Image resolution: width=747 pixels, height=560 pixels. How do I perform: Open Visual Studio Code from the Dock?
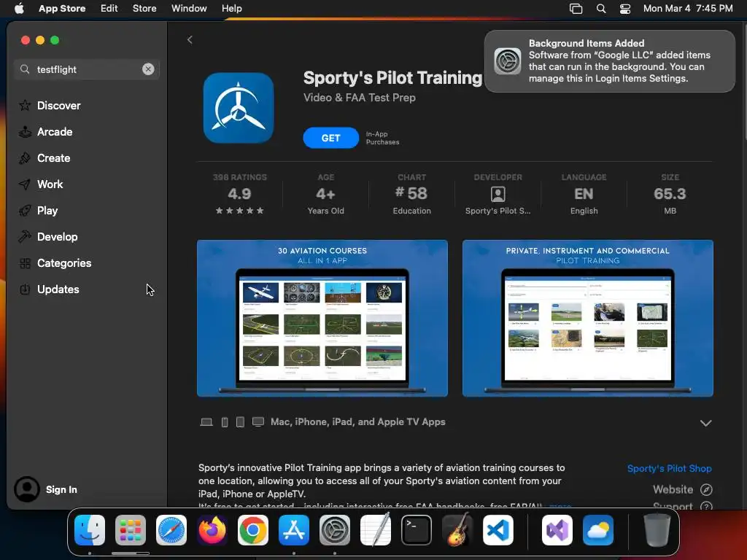498,529
